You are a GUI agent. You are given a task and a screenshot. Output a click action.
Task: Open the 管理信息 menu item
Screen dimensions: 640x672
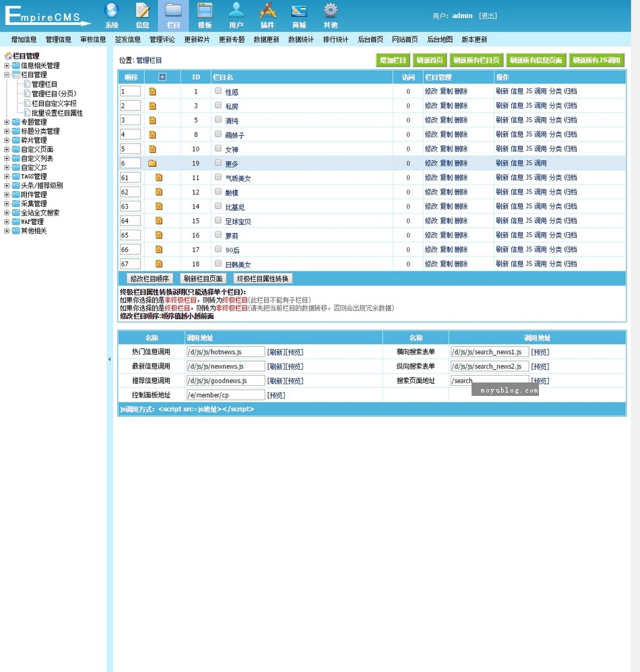(59, 40)
